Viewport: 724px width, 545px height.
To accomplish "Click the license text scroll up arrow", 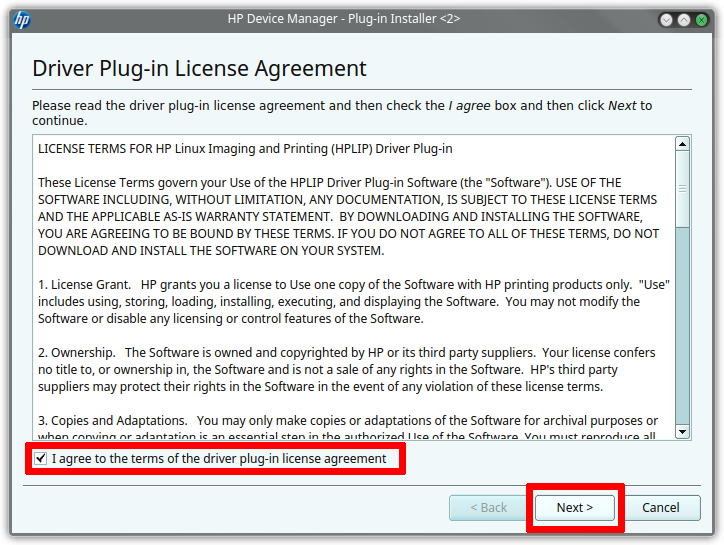I will [x=682, y=144].
